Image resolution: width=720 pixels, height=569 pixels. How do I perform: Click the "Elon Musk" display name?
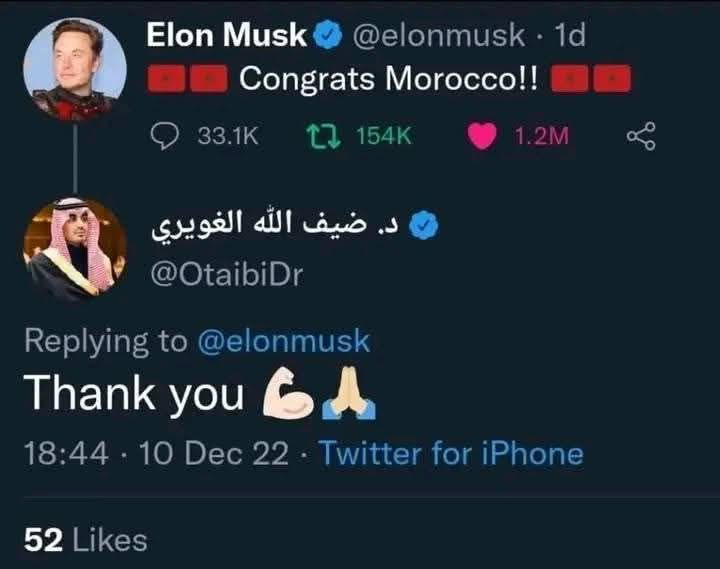point(227,36)
